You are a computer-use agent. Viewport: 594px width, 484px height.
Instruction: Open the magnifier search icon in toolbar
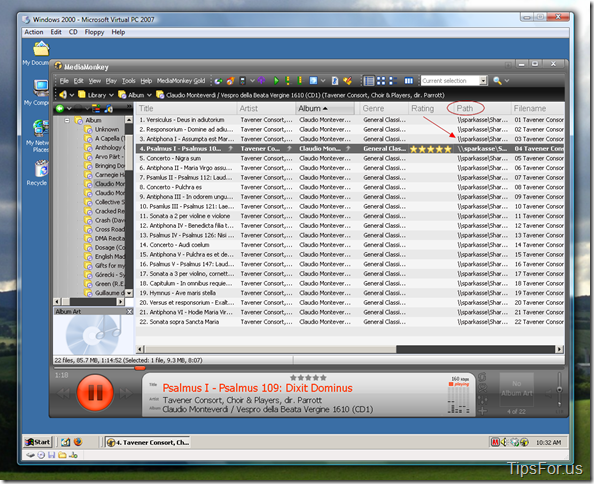click(497, 81)
